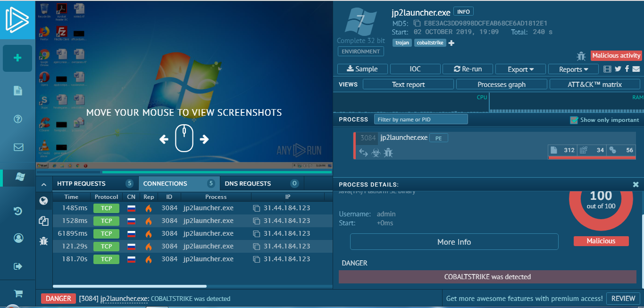The width and height of the screenshot is (644, 308).
Task: Select the Windows flag sidebar icon
Action: pyautogui.click(x=20, y=177)
